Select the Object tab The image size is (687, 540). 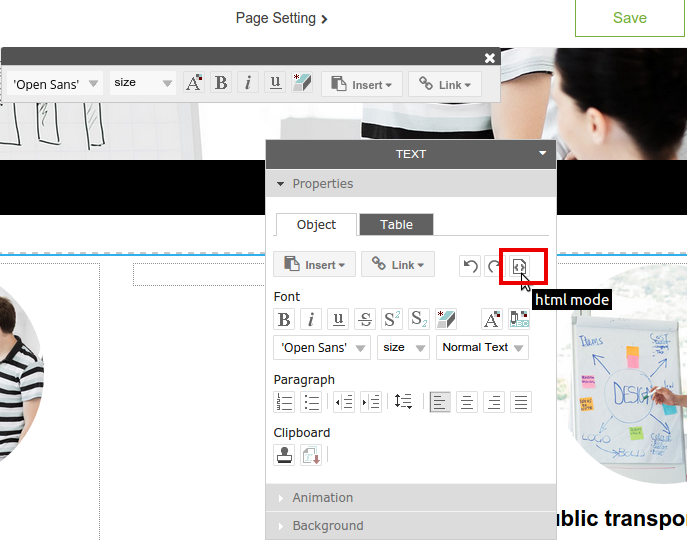(x=316, y=224)
